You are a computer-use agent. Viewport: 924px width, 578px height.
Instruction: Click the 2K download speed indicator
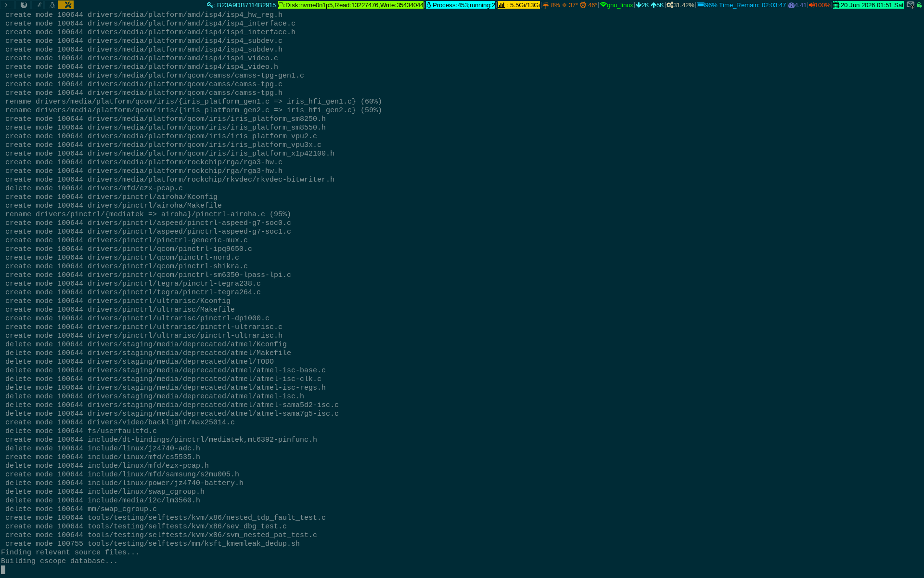pos(642,5)
